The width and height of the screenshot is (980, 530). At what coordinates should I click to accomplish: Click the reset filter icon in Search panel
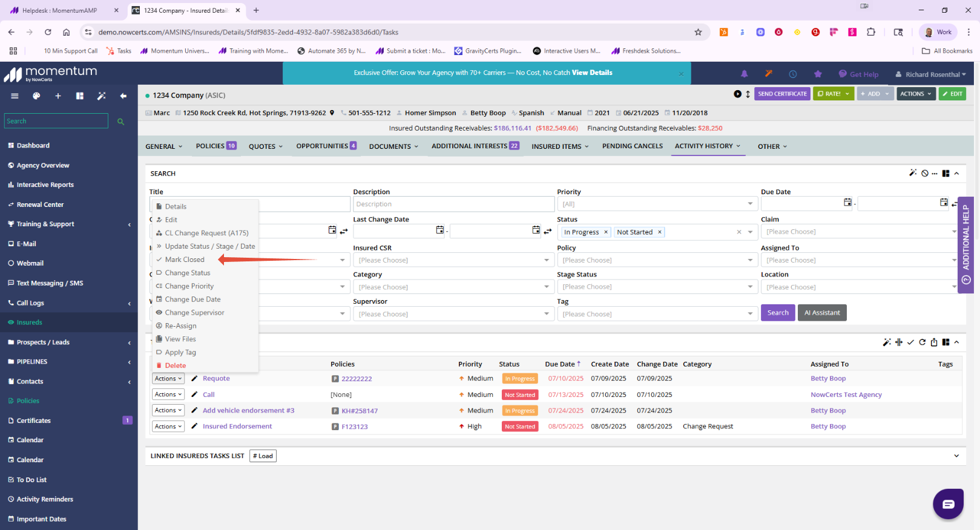tap(925, 173)
